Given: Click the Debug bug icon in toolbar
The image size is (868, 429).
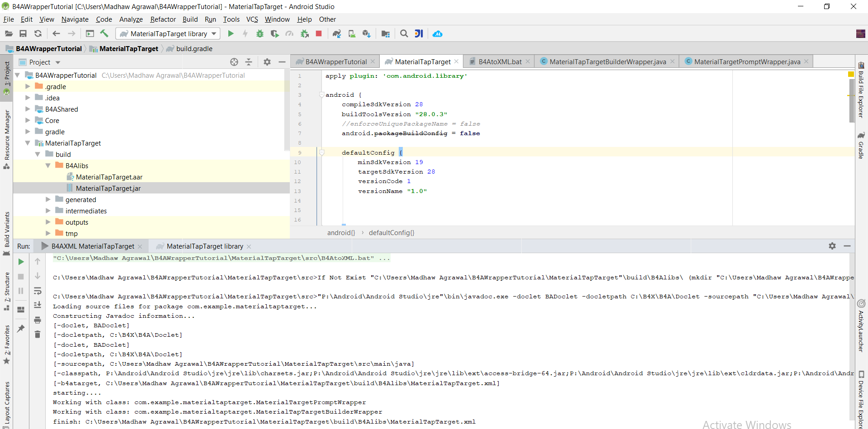Looking at the screenshot, I should pyautogui.click(x=260, y=33).
